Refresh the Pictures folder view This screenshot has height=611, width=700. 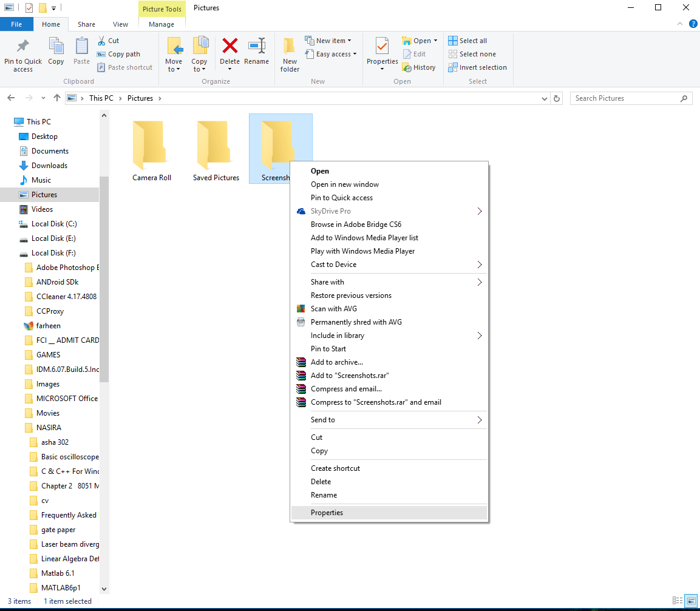(x=557, y=98)
